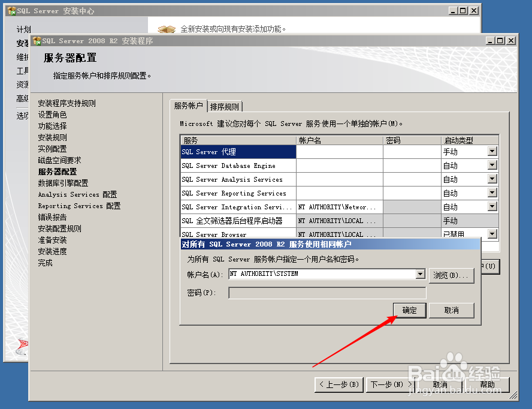Click 安装规则 in the step list

52,137
